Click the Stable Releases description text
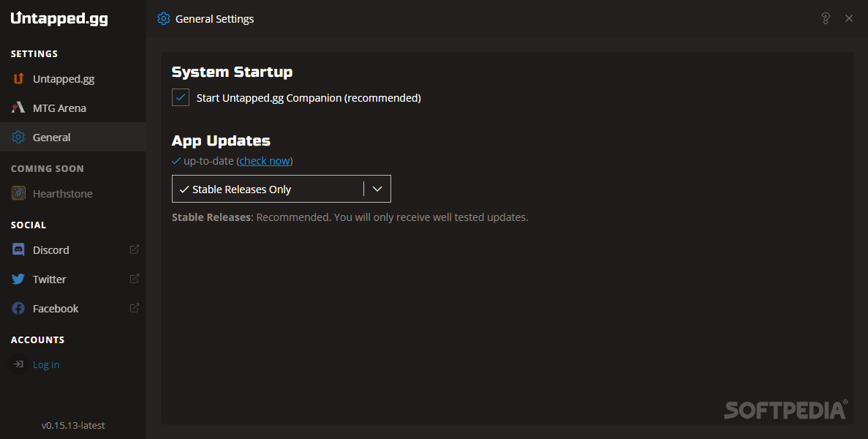 click(x=350, y=217)
